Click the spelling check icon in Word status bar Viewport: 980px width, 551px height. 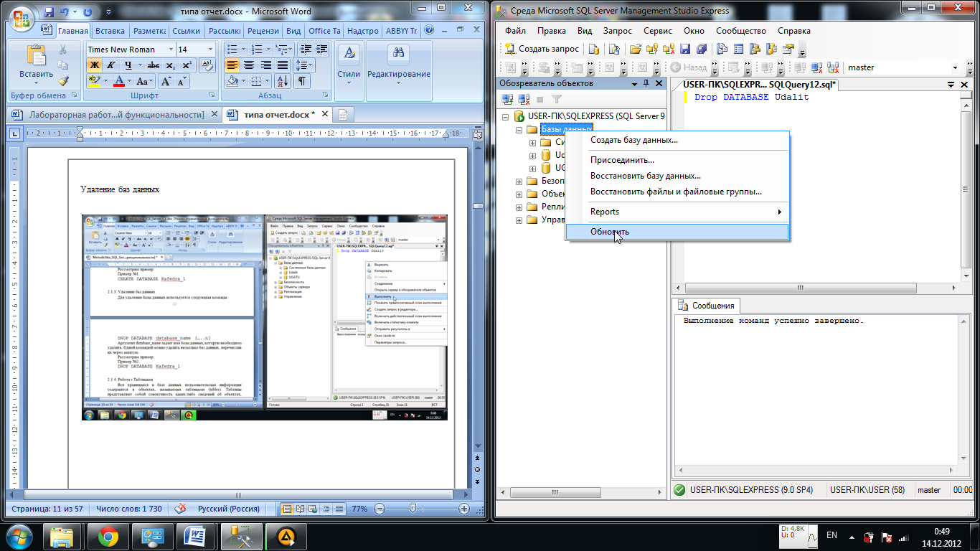[181, 509]
